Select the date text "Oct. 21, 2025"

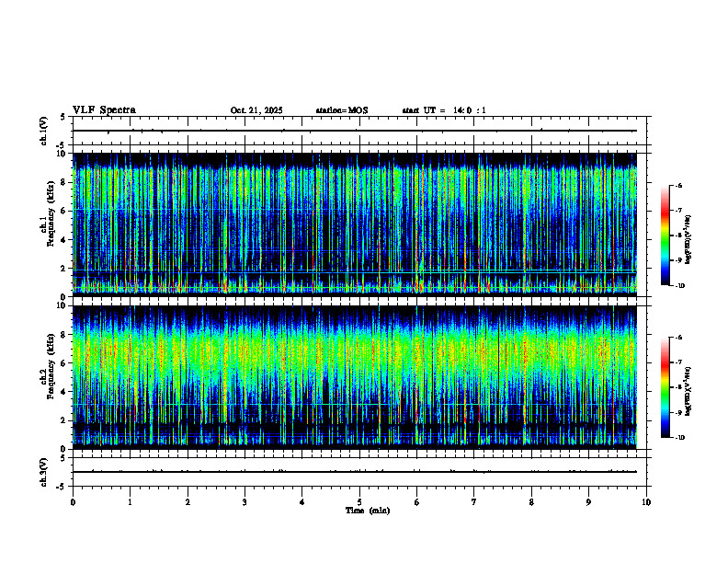point(256,110)
